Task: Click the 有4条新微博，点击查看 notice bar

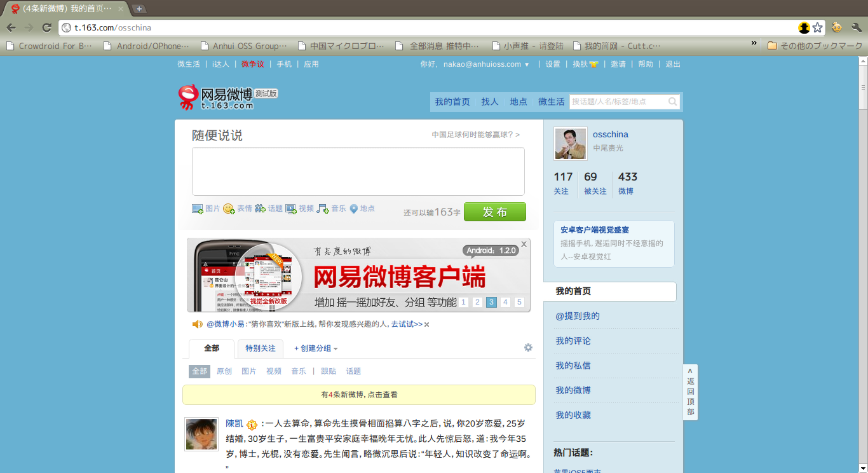Action: click(359, 395)
